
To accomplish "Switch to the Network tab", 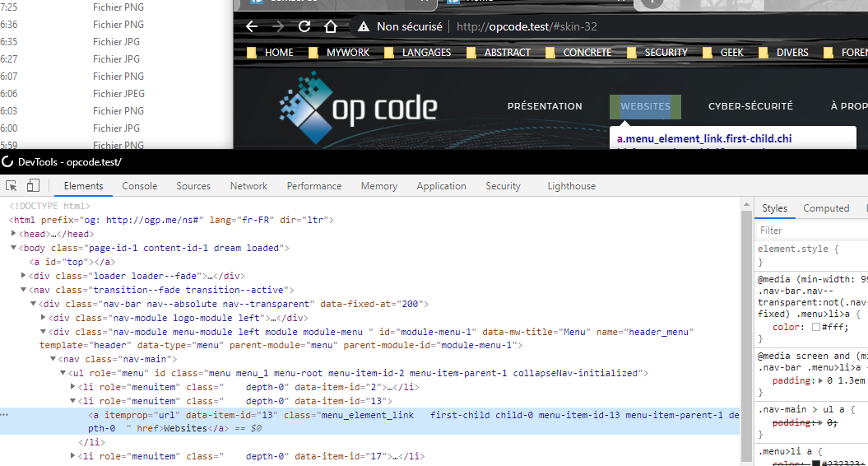I will (x=248, y=186).
